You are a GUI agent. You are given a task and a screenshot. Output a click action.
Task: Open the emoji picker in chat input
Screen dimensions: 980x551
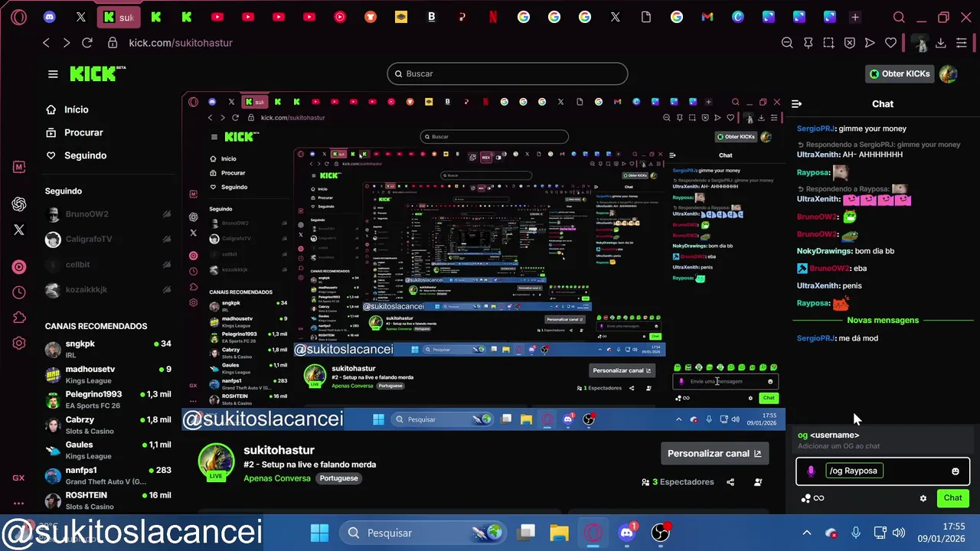tap(955, 471)
